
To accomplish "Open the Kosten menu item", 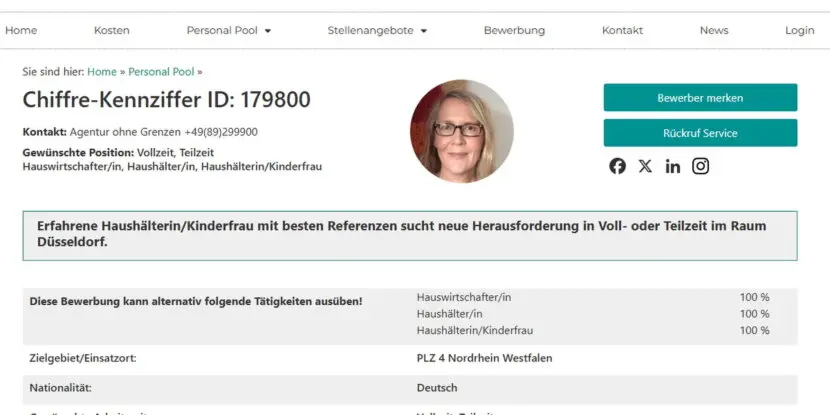I will [x=112, y=30].
